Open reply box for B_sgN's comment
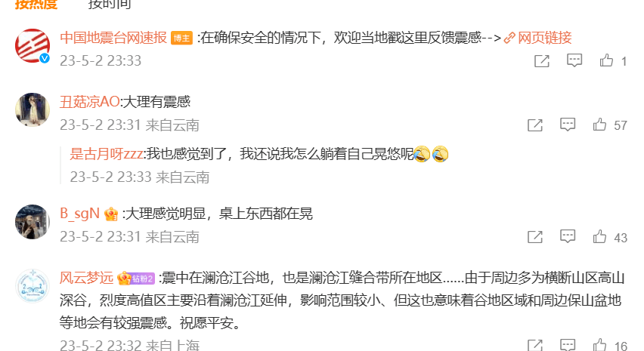Viewport: 644px width, 351px height. coord(568,236)
